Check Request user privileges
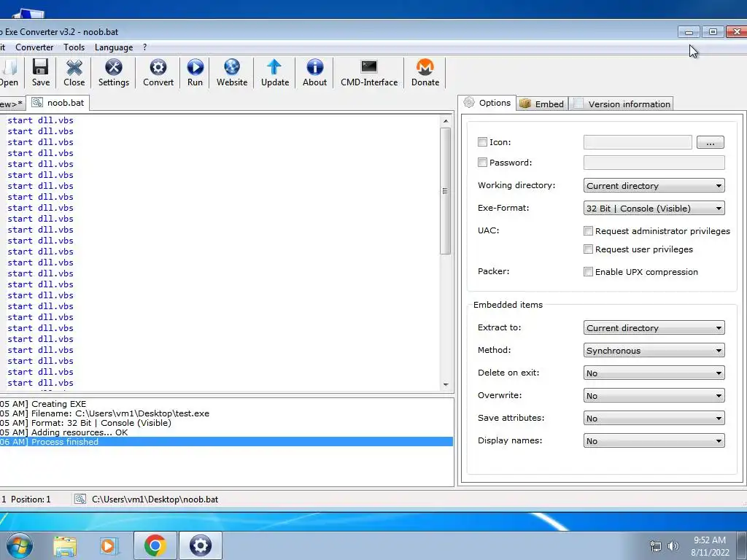 (589, 249)
